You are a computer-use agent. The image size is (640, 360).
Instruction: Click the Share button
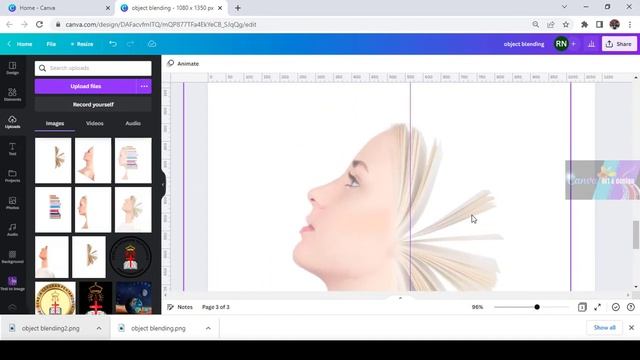coord(619,44)
